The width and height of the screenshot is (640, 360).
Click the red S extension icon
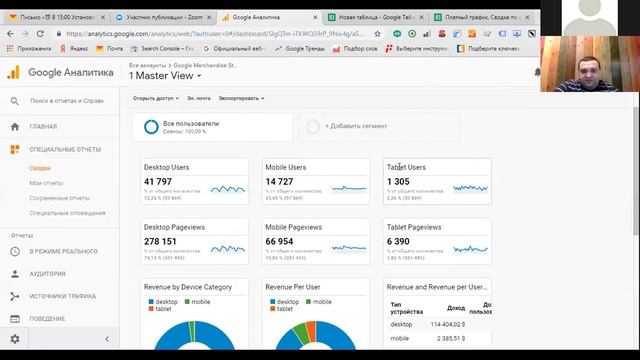pyautogui.click(x=442, y=34)
